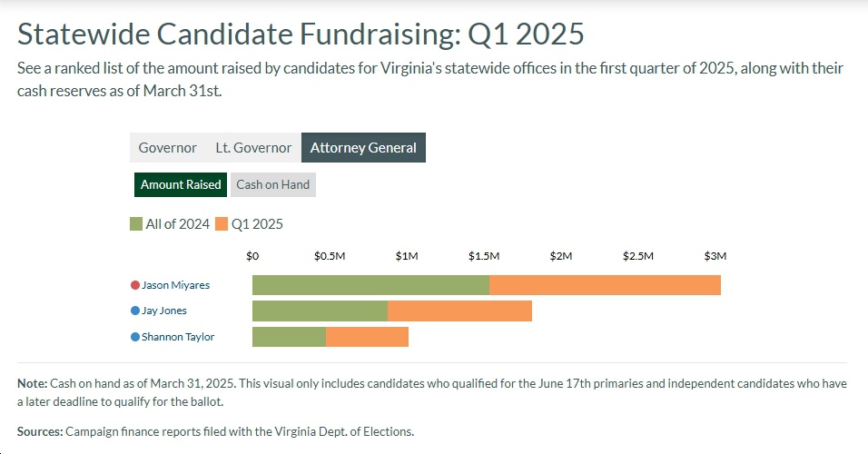Click orange Q1 2025 legend swatch
This screenshot has width=868, height=454.
[222, 223]
